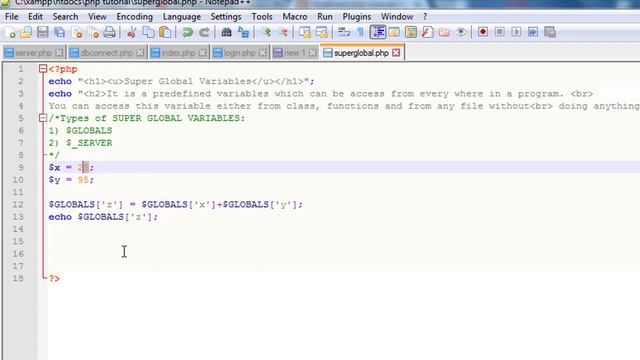Close the server.php tab
The image size is (640, 360).
59,53
